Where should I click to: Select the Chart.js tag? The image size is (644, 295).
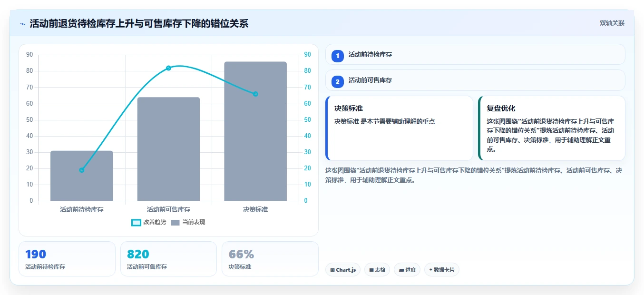(x=343, y=270)
